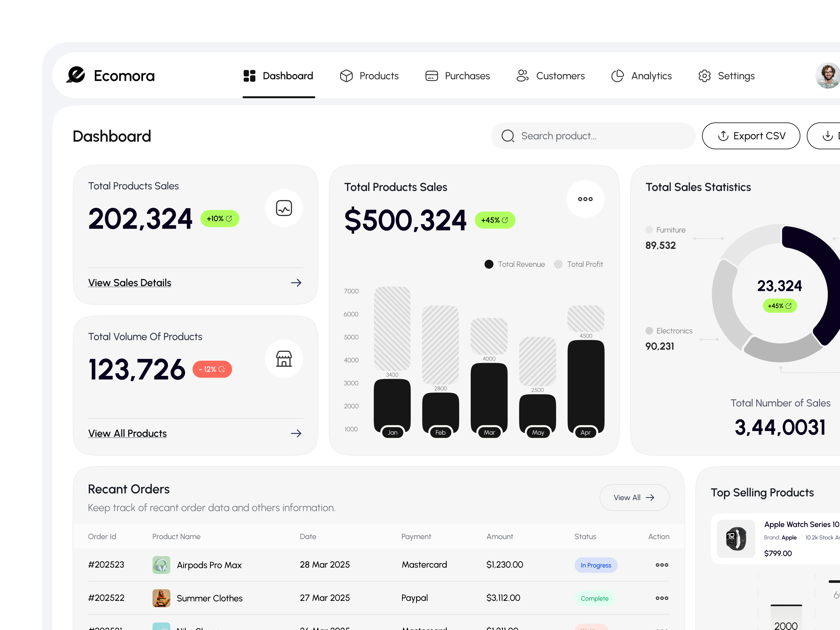Open the profile avatar menu
Viewport: 840px width, 630px height.
(828, 76)
